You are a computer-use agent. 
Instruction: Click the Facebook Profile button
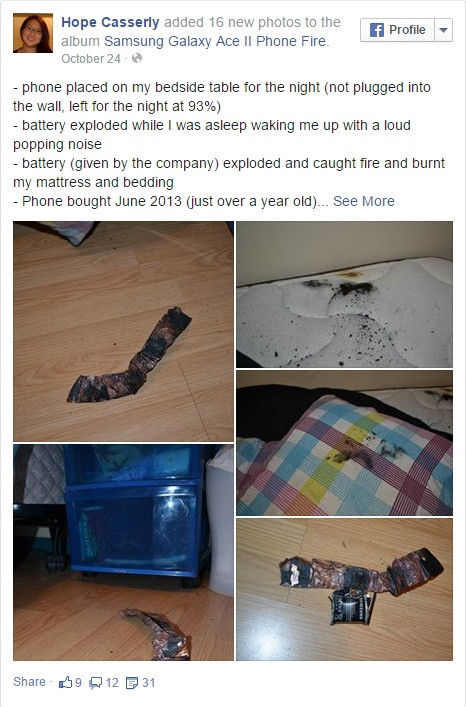397,30
